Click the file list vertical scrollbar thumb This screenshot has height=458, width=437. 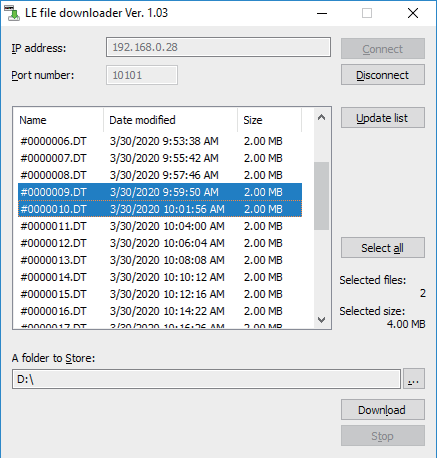click(x=321, y=196)
